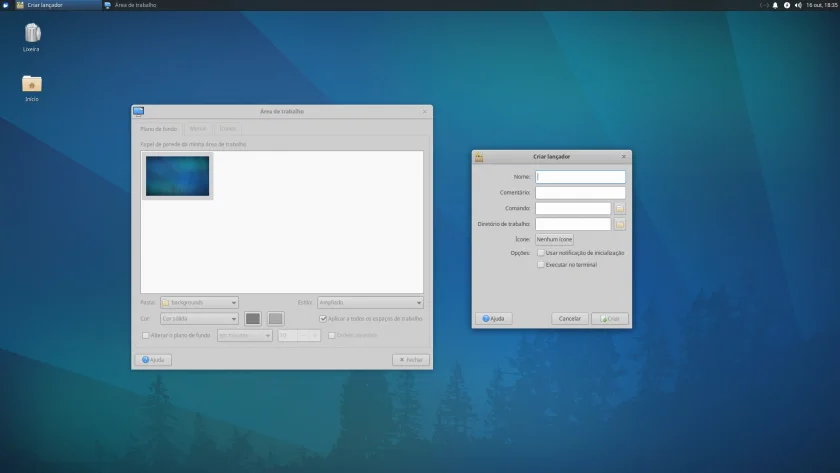This screenshot has height=473, width=840.
Task: Select the blue wallpaper thumbnail
Action: [177, 176]
